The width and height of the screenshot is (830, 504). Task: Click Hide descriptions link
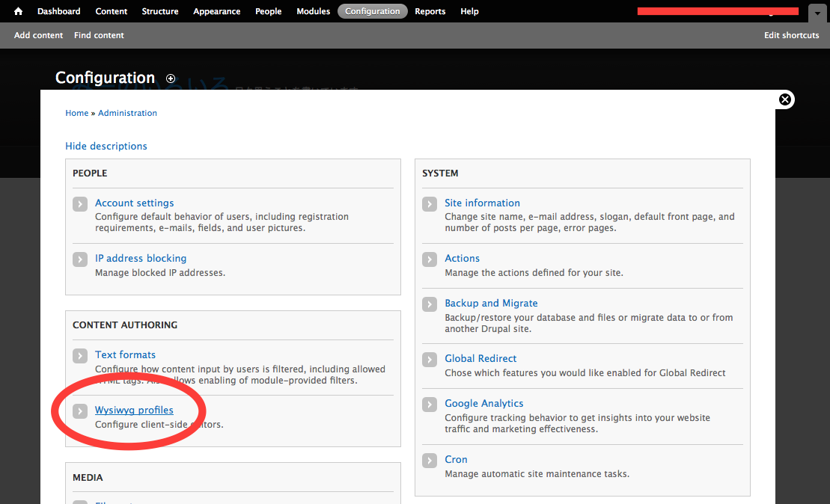tap(106, 146)
